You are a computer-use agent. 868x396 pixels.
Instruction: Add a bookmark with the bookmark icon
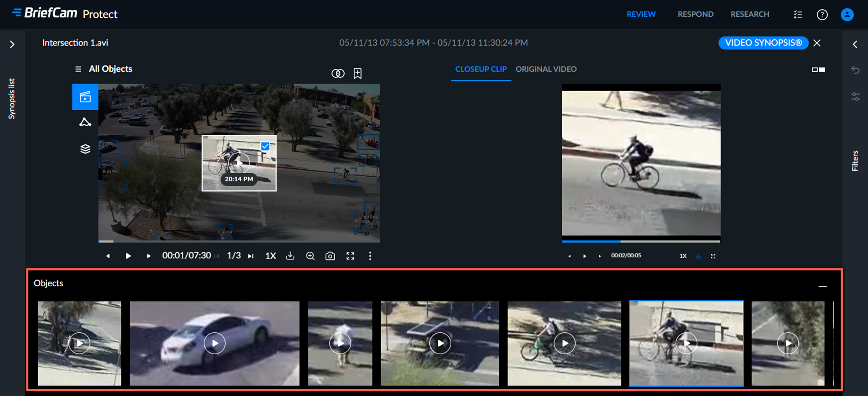tap(358, 73)
